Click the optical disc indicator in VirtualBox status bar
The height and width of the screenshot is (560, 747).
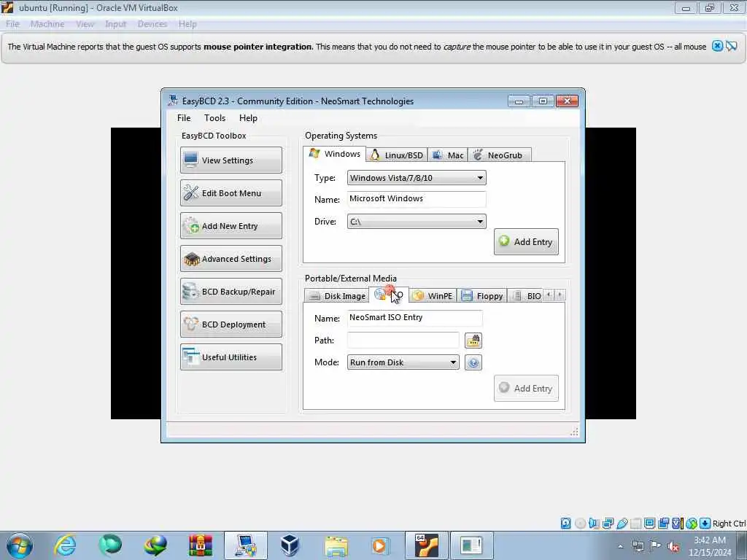click(580, 524)
